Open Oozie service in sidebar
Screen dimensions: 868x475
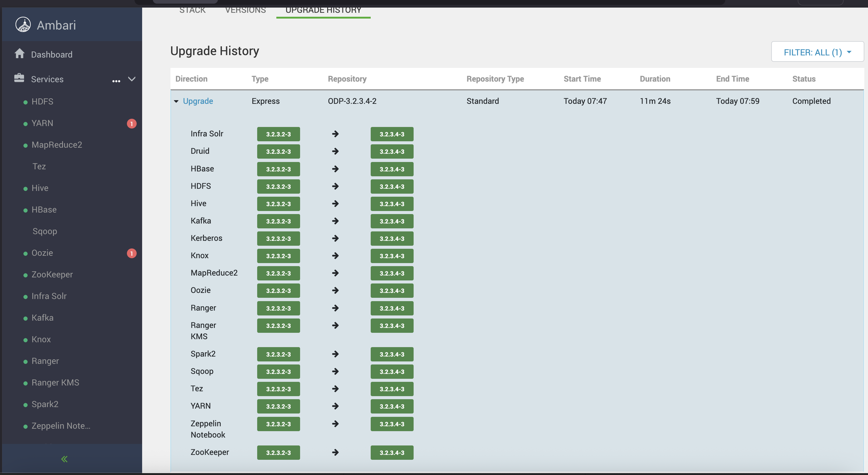click(x=42, y=253)
